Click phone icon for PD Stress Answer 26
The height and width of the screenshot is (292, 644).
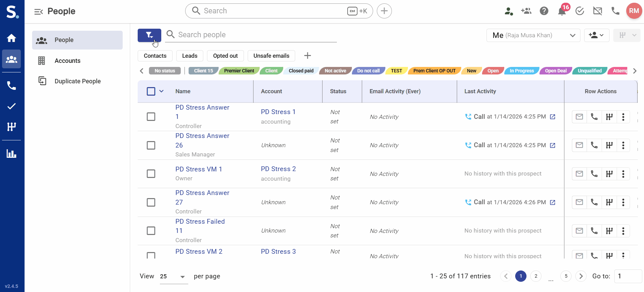click(594, 145)
